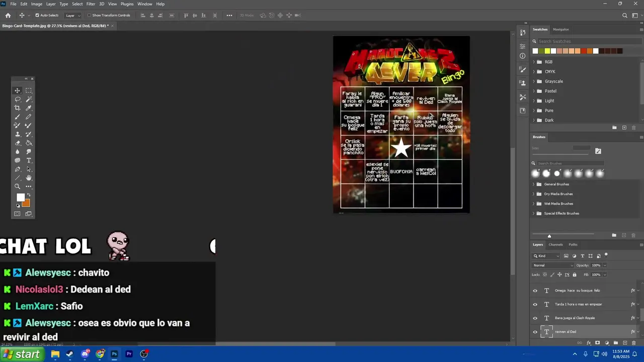Switch to the Paths tab
The width and height of the screenshot is (644, 362).
573,244
